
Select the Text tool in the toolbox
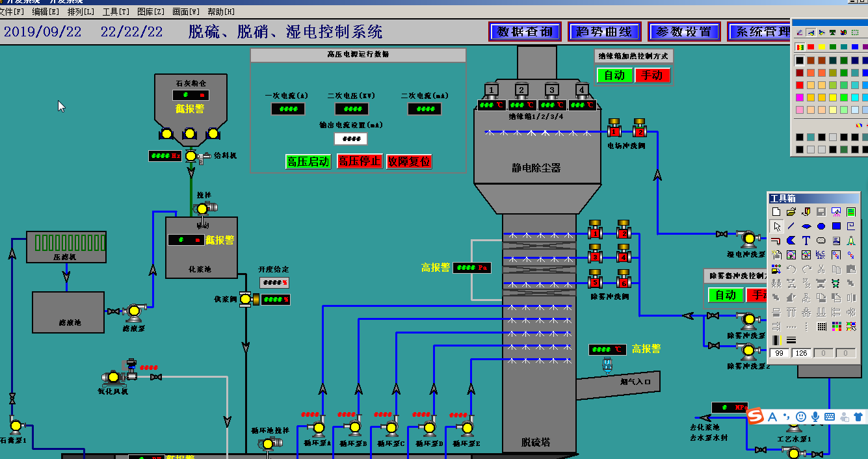pyautogui.click(x=806, y=241)
